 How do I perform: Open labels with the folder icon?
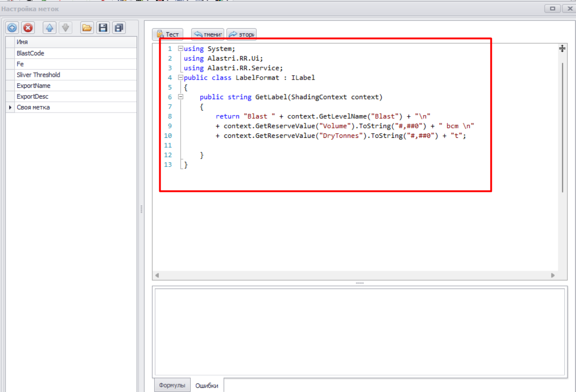[x=87, y=28]
